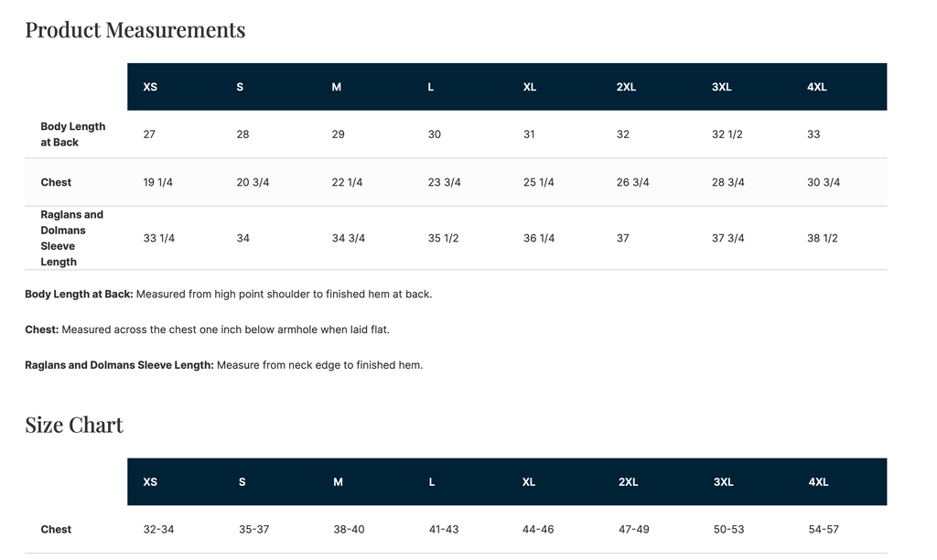Click the 3XL body length value 32 1/2
This screenshot has width=937, height=560.
(727, 135)
